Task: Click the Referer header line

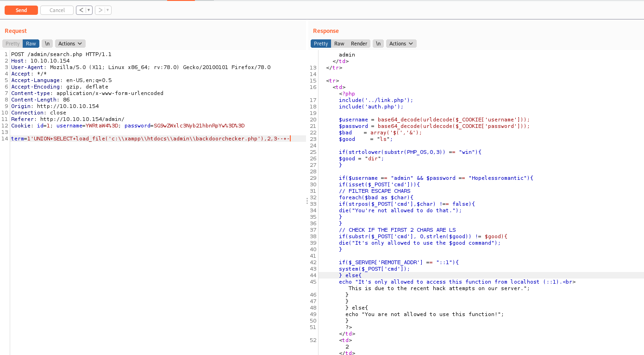Action: pos(68,119)
